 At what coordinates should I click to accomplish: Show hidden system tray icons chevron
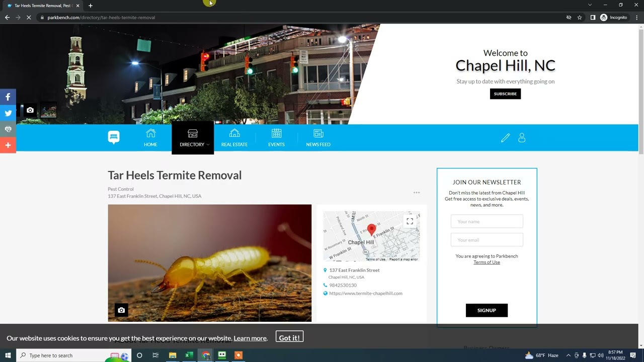click(x=569, y=355)
